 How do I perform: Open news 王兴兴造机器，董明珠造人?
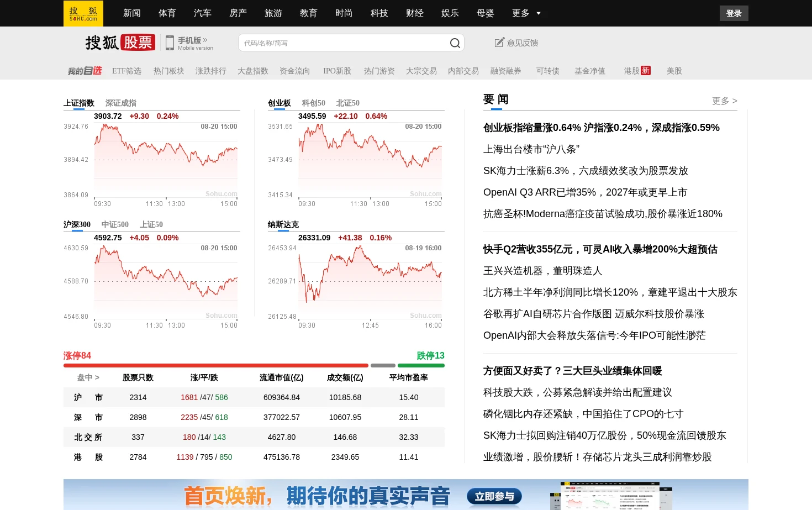[543, 271]
